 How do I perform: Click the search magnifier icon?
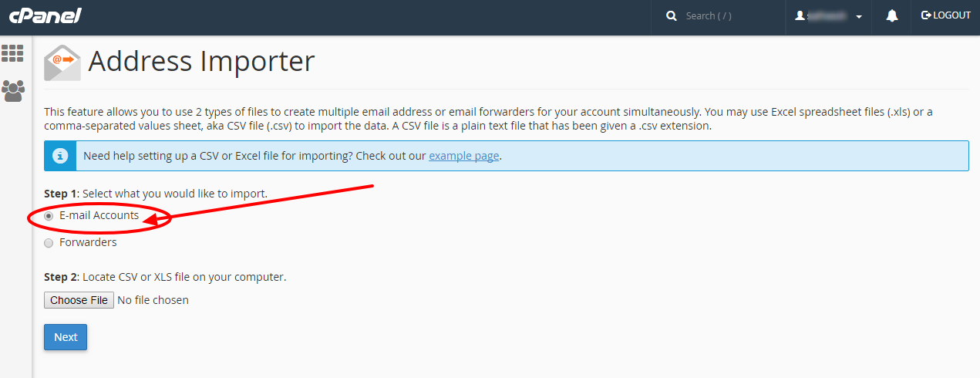[x=672, y=16]
